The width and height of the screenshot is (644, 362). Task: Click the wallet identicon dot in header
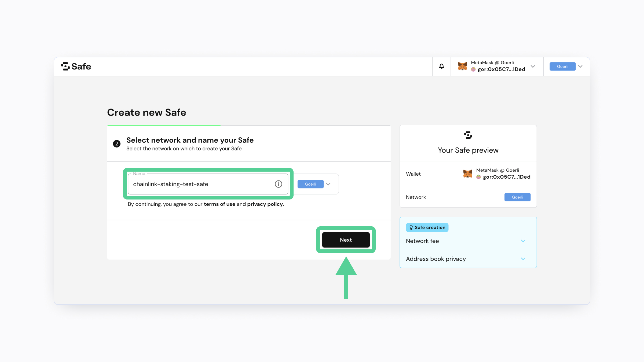(x=473, y=69)
